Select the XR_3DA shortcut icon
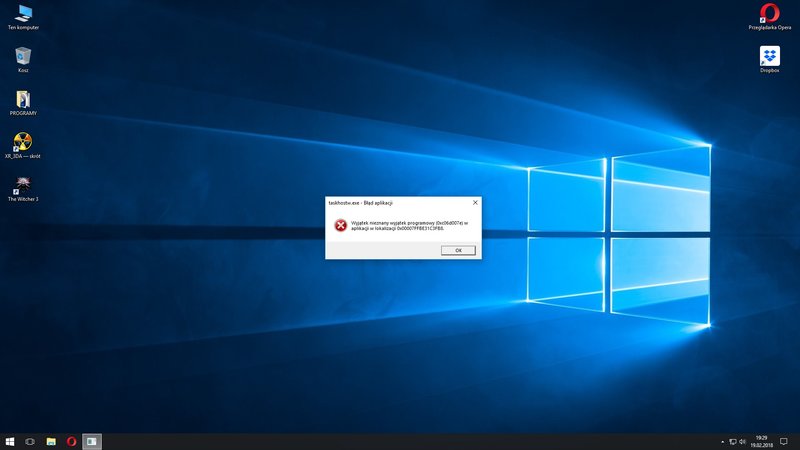The image size is (800, 450). click(23, 143)
